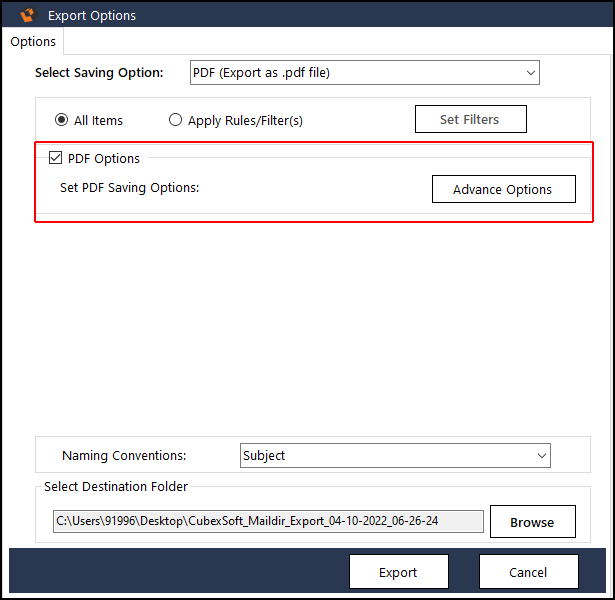Open the Naming Conventions Subject dropdown

pos(395,455)
